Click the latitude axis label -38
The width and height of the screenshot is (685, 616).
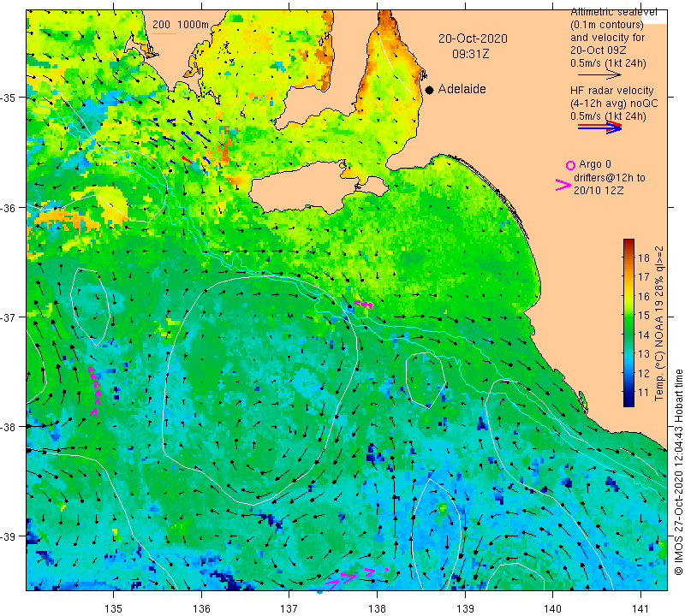[9, 427]
